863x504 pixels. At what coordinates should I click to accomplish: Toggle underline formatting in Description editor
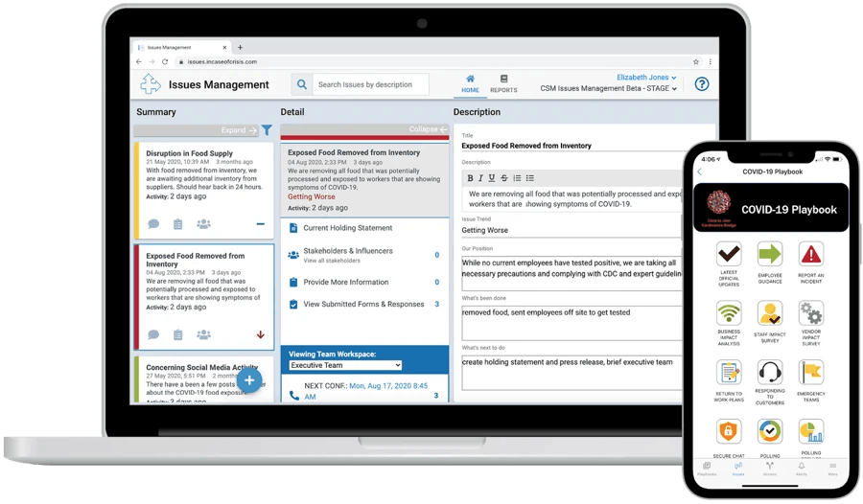click(x=493, y=177)
